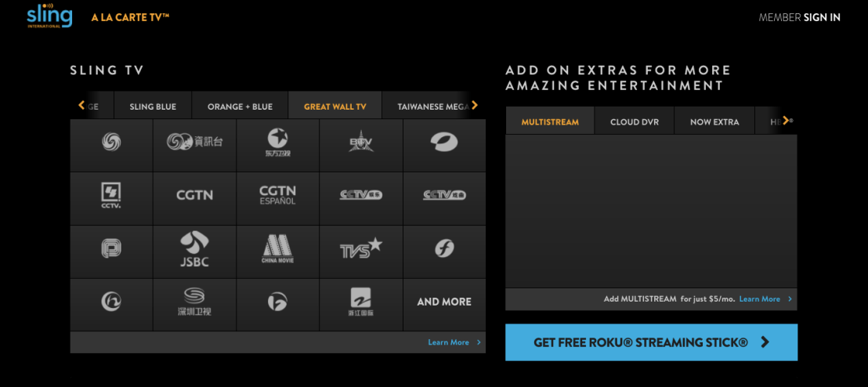Screen dimensions: 868x387
Task: Select the CGTN Español channel logo
Action: pos(277,195)
